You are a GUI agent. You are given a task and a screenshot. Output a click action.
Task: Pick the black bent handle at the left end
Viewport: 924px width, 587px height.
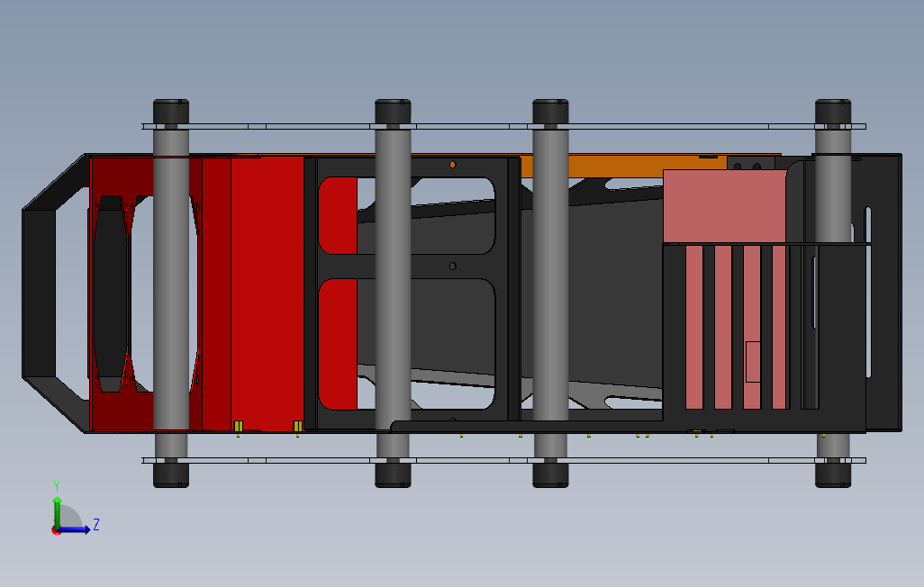click(39, 293)
